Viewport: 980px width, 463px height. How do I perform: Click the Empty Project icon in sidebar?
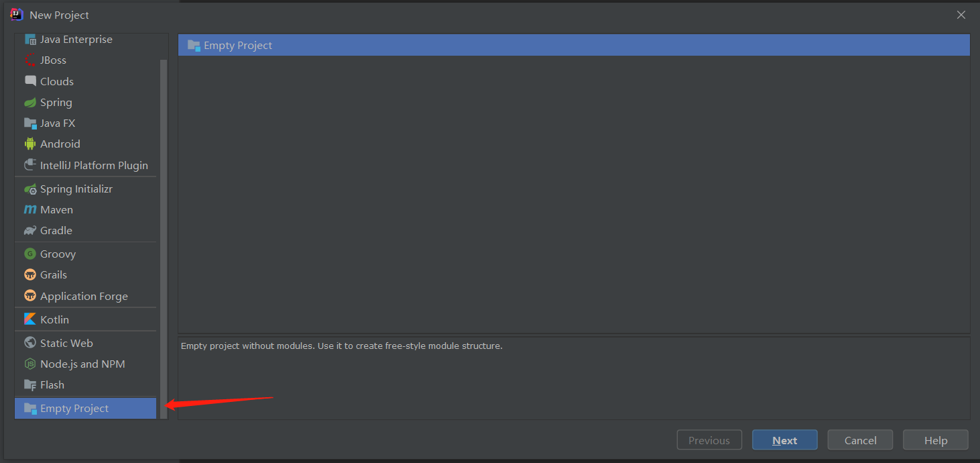tap(30, 409)
